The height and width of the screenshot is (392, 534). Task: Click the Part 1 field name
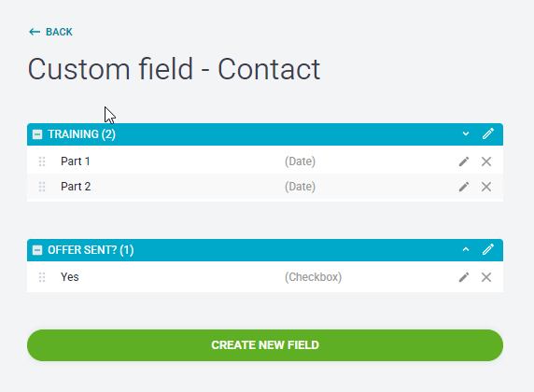[x=76, y=161]
